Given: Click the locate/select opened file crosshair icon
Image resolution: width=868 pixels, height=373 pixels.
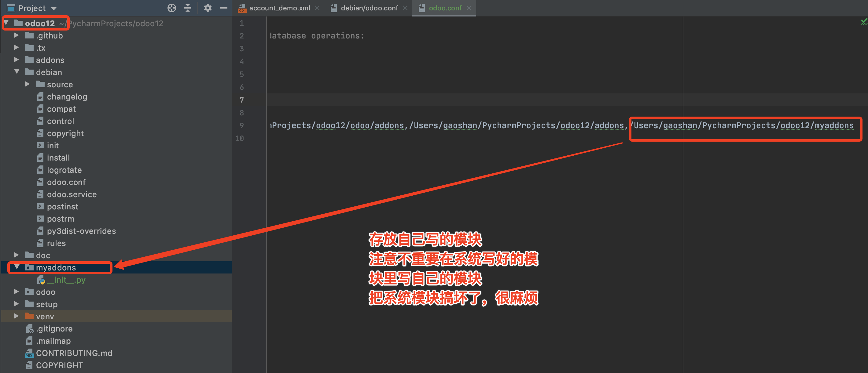Looking at the screenshot, I should [x=171, y=8].
